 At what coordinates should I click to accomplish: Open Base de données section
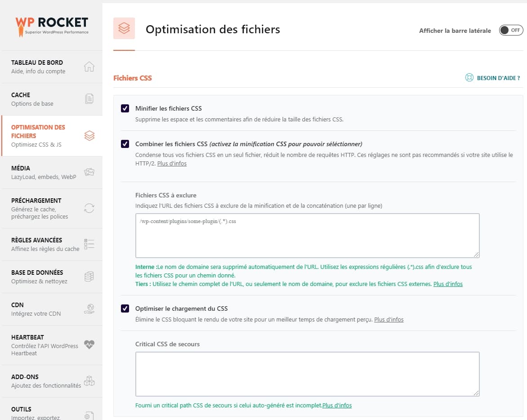52,277
